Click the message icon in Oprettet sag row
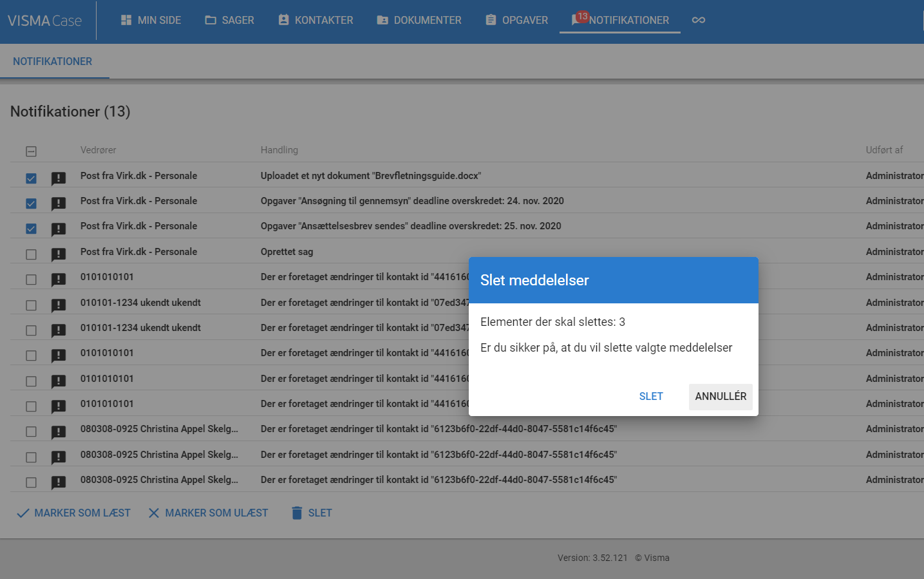 coord(59,254)
